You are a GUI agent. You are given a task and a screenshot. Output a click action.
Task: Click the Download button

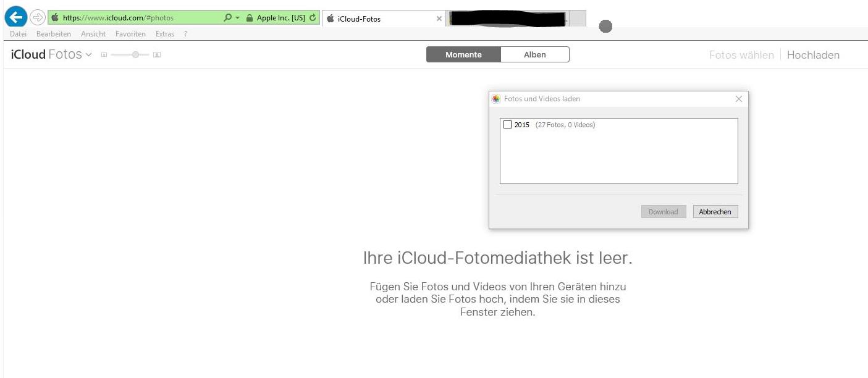(x=664, y=212)
